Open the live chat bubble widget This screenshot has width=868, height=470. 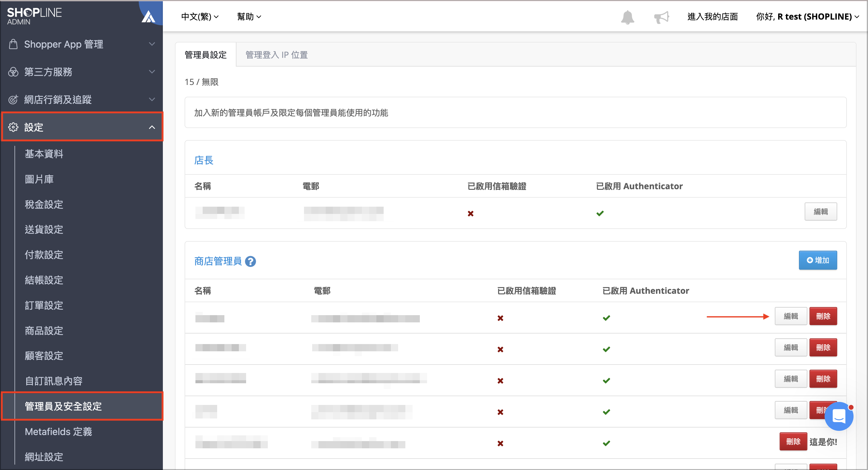click(x=839, y=416)
